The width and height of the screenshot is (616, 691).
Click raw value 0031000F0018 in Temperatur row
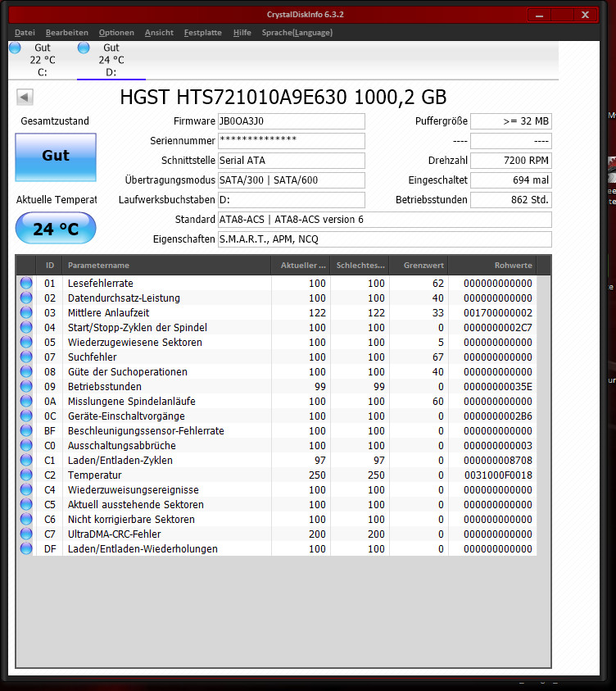point(498,475)
